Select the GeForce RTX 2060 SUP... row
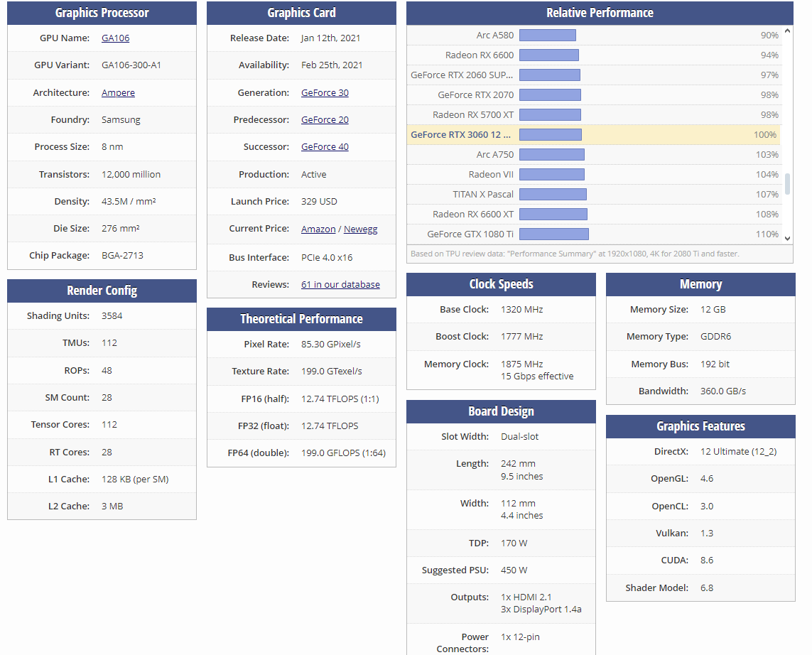Image resolution: width=812 pixels, height=655 pixels. pos(594,75)
